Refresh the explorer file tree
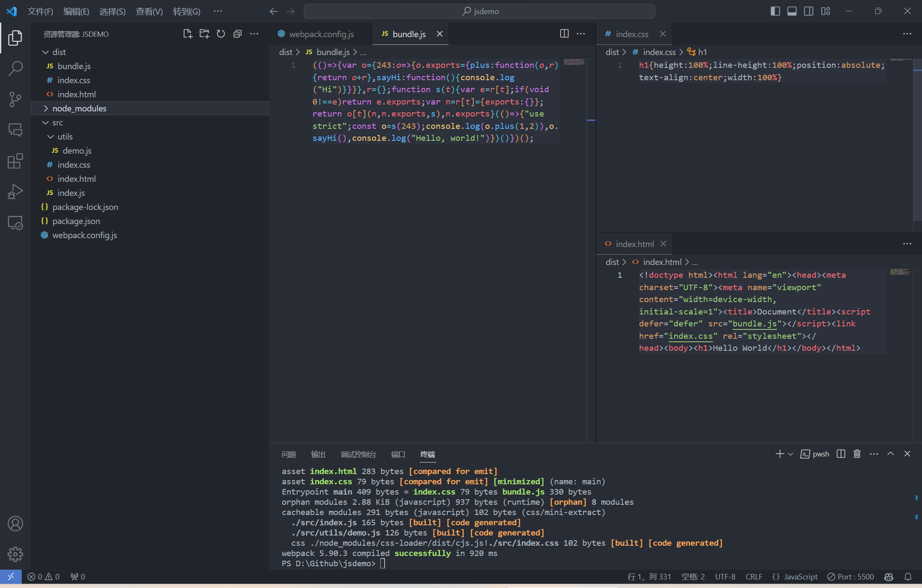The height and width of the screenshot is (588, 922). click(x=221, y=34)
